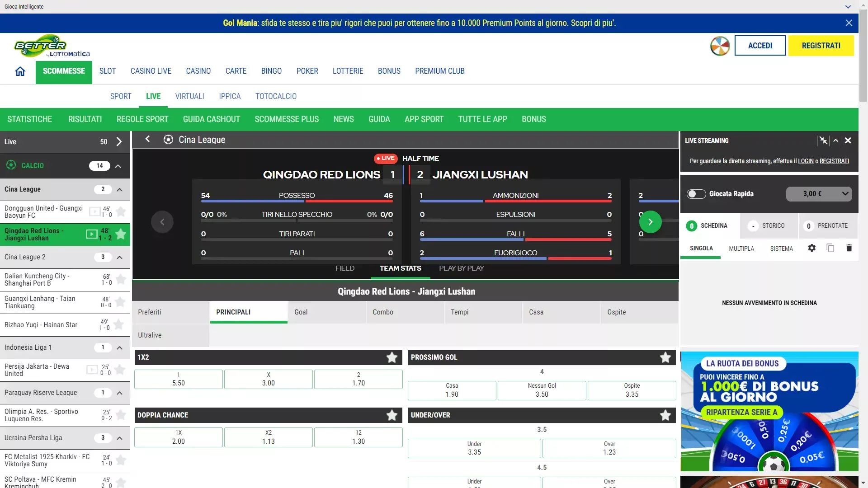Viewport: 868px width, 488px height.
Task: Select the trash icon to empty the betslip
Action: coord(849,248)
